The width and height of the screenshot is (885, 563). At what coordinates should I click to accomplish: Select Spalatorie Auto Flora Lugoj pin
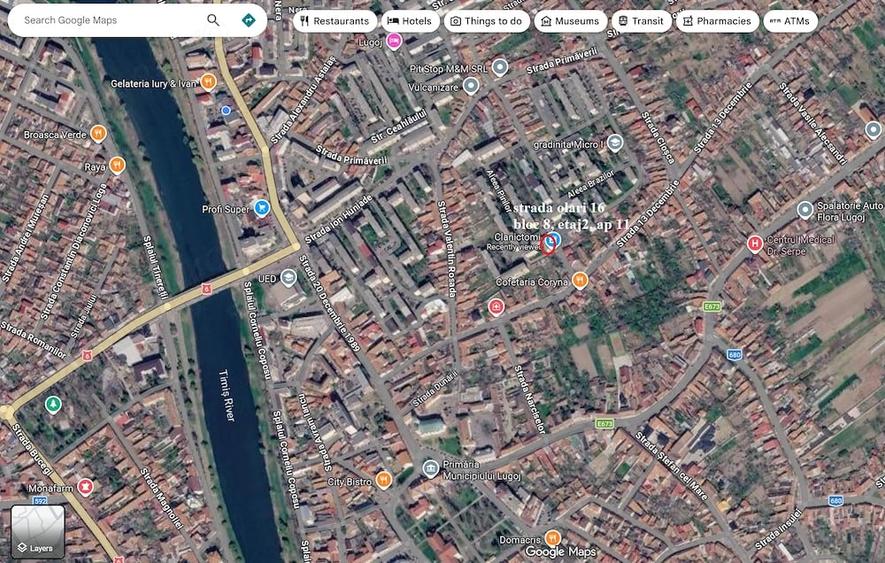point(805,210)
